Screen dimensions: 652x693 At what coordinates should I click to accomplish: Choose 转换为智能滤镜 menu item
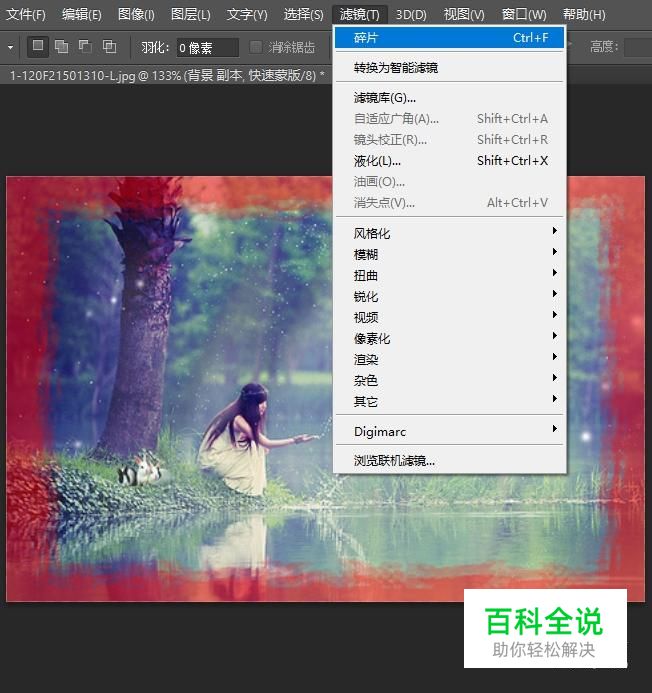click(x=449, y=68)
